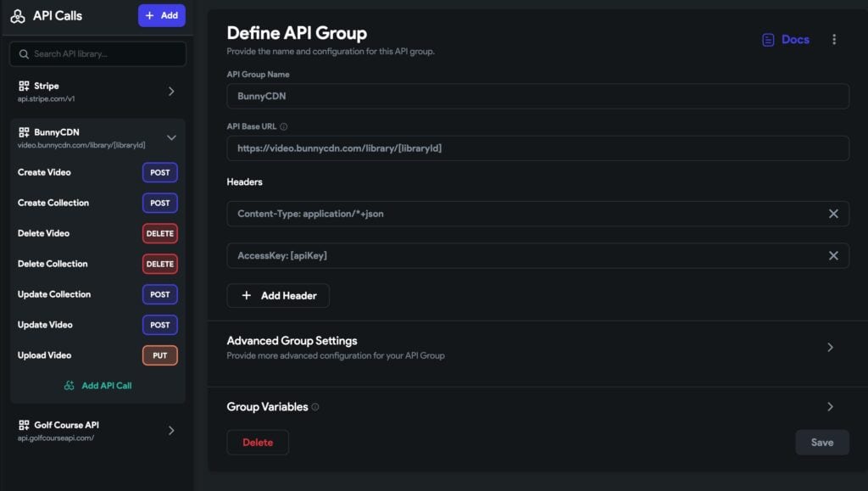Focus the Search API library field
This screenshot has width=868, height=491.
click(x=98, y=54)
